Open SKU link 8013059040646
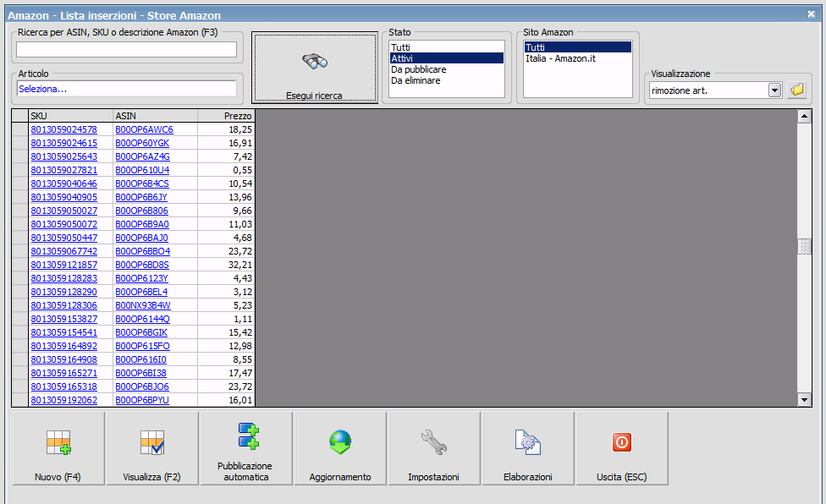826x504 pixels. (x=64, y=184)
